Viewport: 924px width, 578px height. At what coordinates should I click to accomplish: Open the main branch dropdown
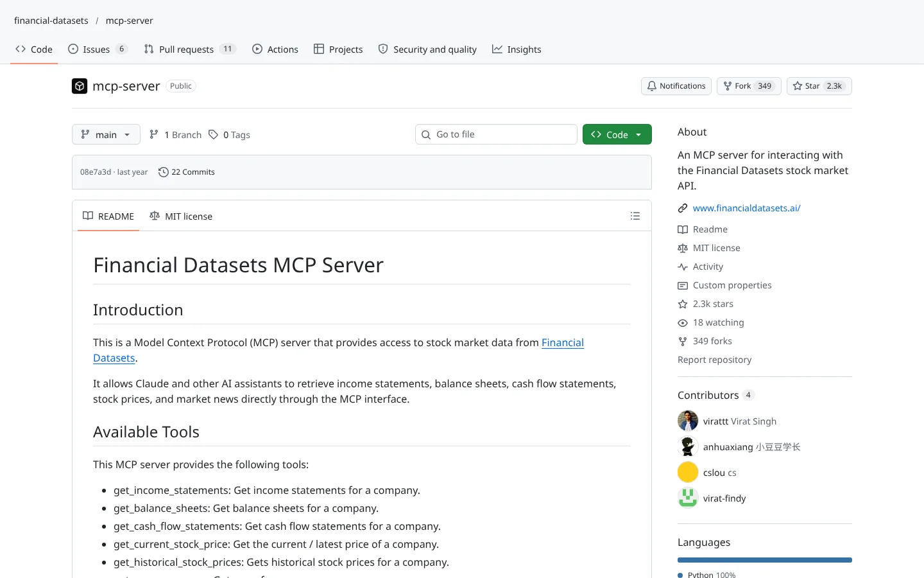[106, 134]
